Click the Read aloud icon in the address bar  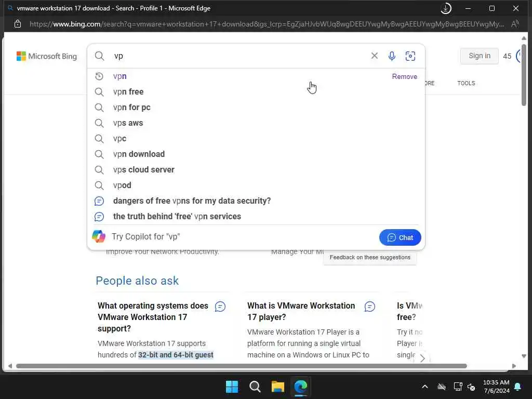coord(515,24)
